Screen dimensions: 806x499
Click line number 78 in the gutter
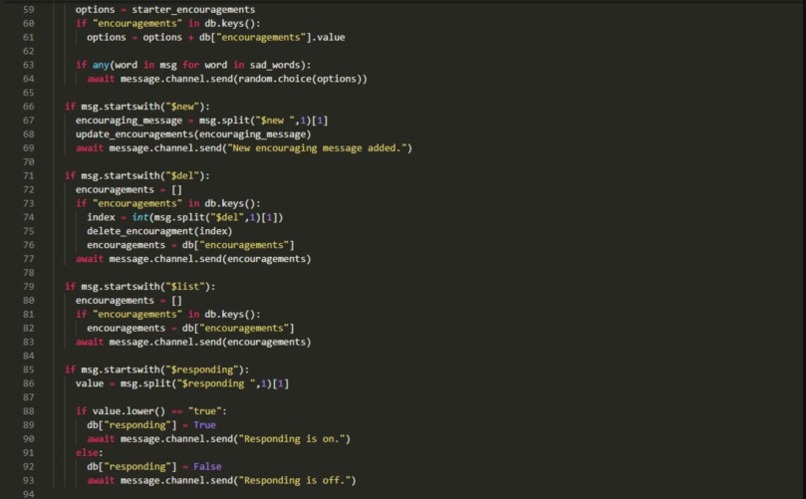(x=28, y=273)
